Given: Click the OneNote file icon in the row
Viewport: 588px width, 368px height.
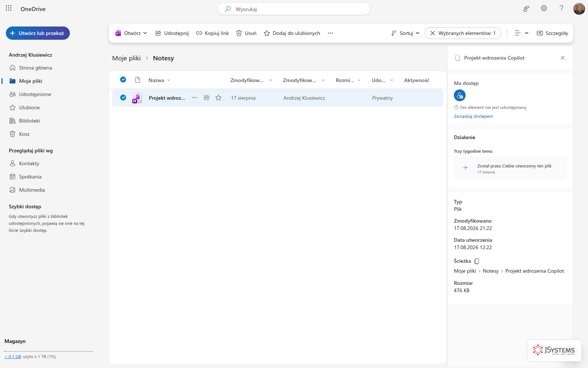Looking at the screenshot, I should tap(137, 98).
